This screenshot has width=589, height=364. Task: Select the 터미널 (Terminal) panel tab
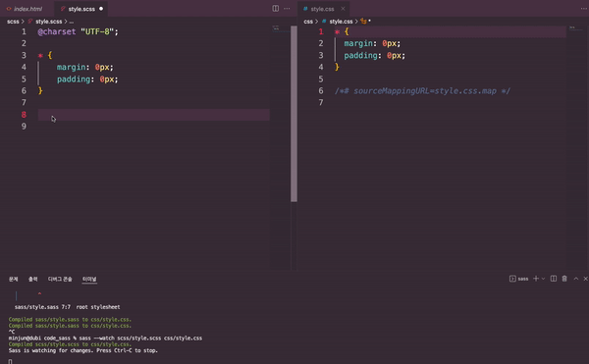pos(89,279)
